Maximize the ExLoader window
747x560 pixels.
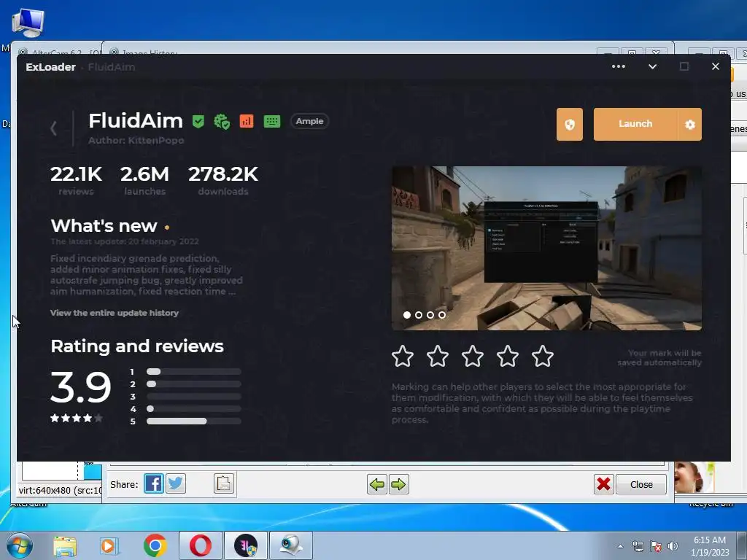pos(684,66)
